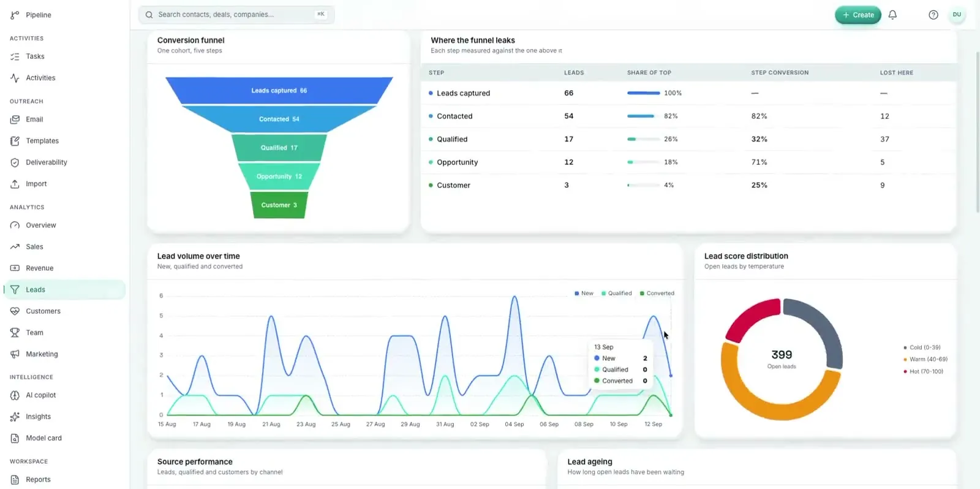Open the help question mark icon
The image size is (980, 489).
click(x=933, y=15)
